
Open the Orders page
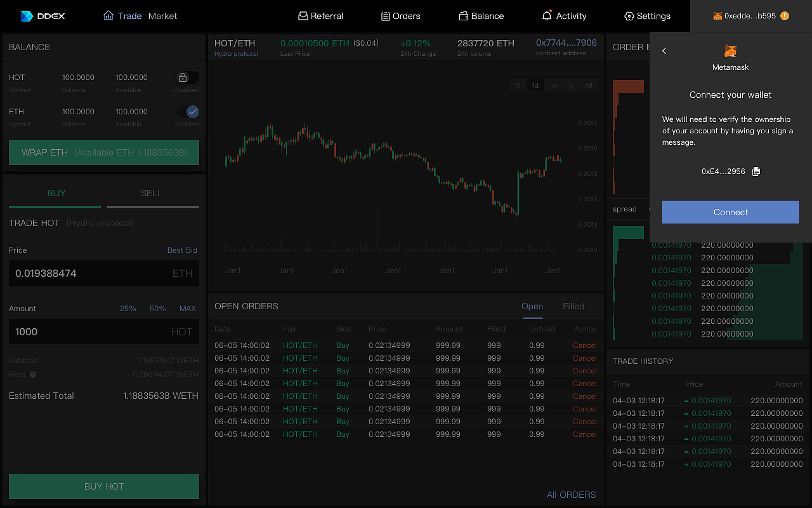[x=407, y=16]
